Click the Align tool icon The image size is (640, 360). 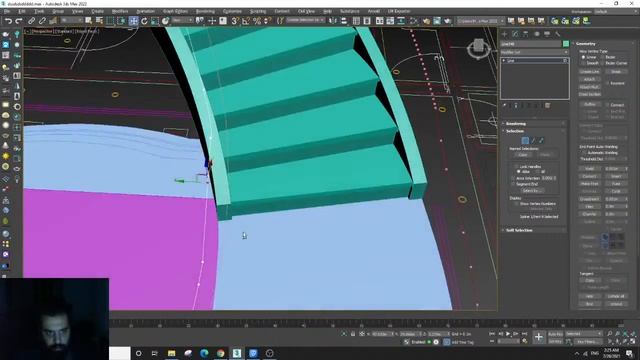[344, 20]
